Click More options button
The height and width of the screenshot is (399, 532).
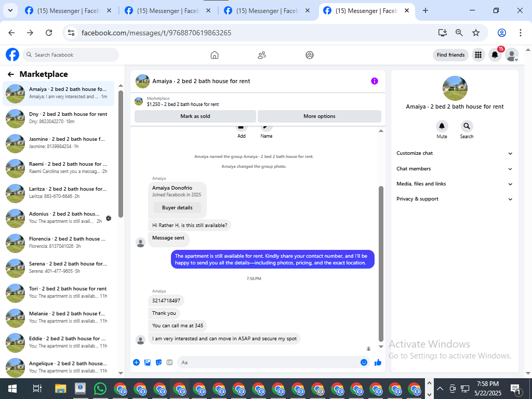click(x=320, y=116)
